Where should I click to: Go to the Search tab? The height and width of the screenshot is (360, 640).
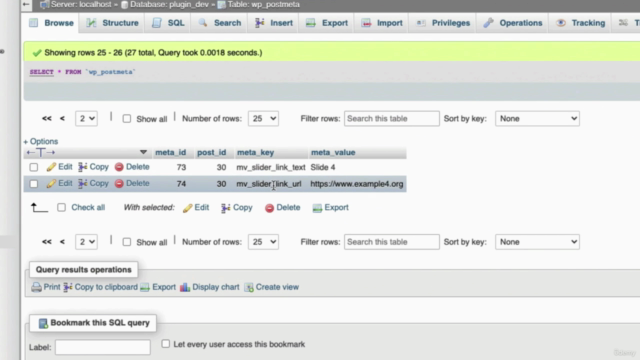(x=220, y=23)
